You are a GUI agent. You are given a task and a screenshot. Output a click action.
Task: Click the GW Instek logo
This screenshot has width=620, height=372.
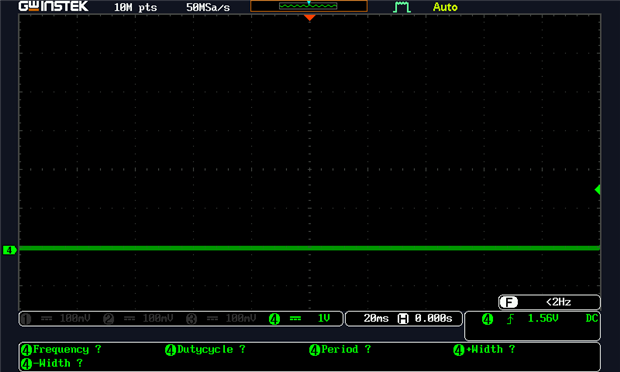(53, 6)
